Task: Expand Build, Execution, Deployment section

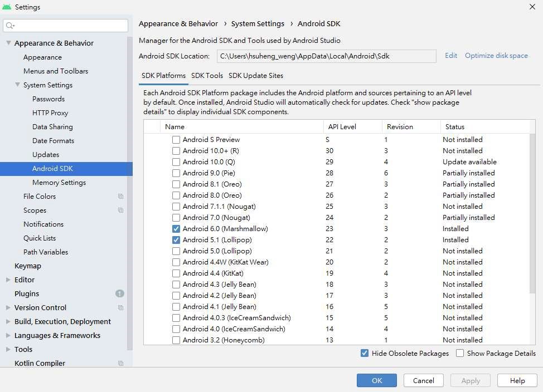Action: [x=8, y=321]
